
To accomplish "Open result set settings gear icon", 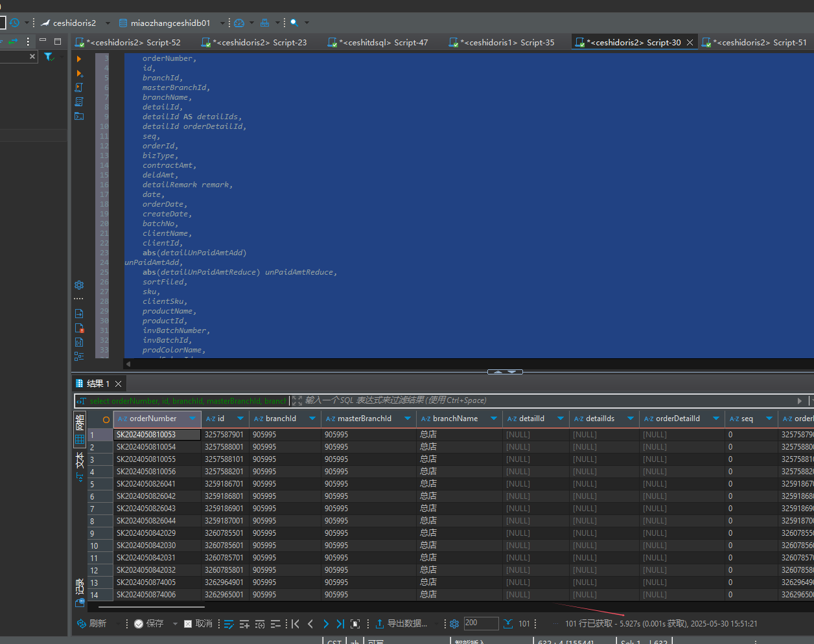I will point(454,624).
